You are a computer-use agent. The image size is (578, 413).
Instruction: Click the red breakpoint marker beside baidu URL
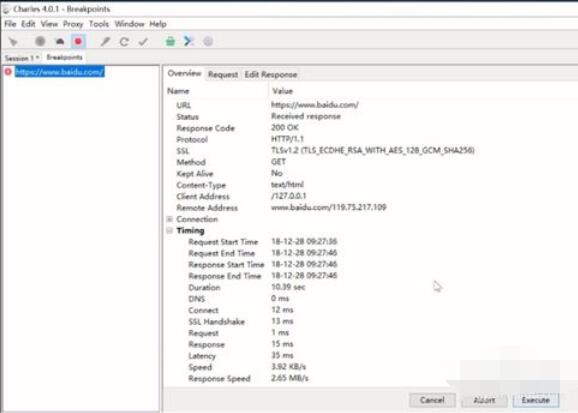(8, 72)
